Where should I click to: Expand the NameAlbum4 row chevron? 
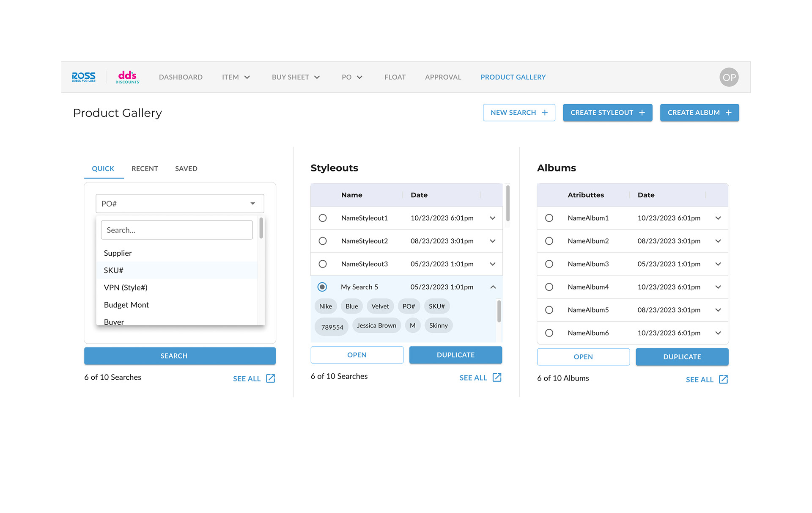718,287
